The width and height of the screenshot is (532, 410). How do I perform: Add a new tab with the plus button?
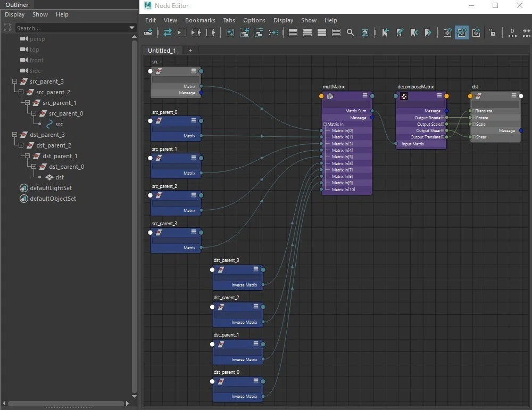pos(190,50)
